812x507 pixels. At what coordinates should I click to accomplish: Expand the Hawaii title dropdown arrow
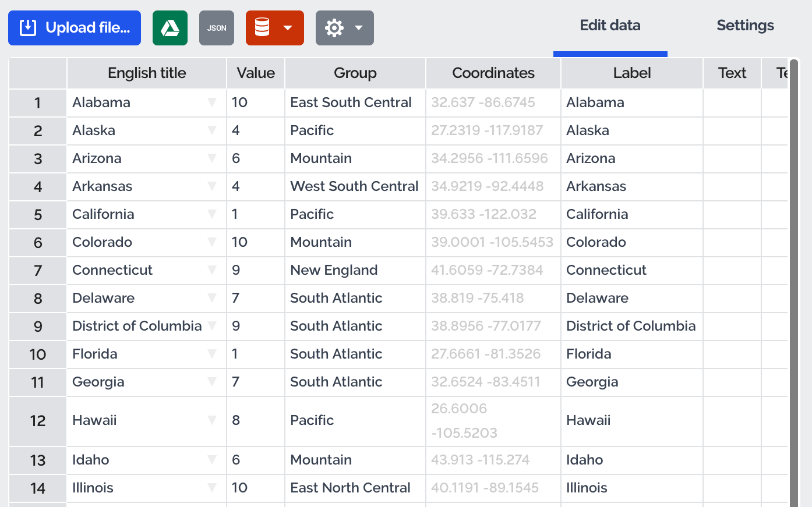(212, 420)
